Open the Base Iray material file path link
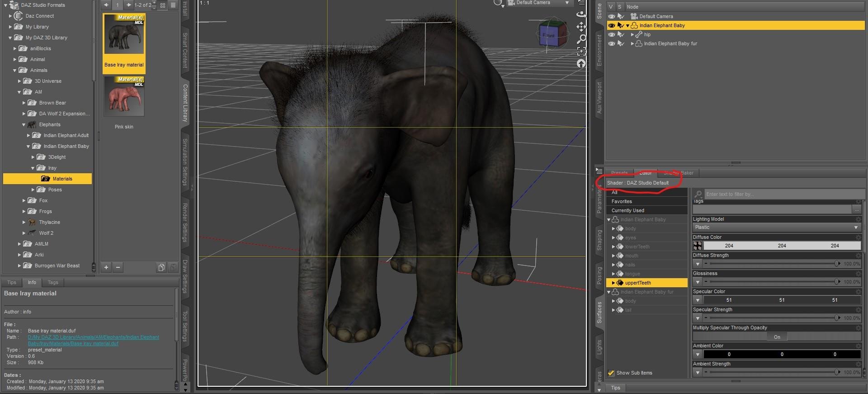 93,340
